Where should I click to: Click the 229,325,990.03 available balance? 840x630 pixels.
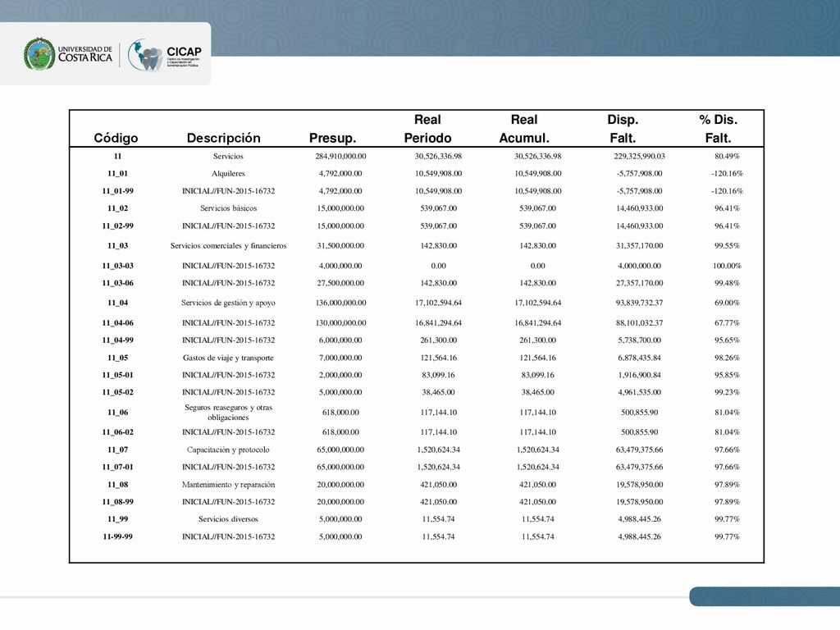[640, 157]
